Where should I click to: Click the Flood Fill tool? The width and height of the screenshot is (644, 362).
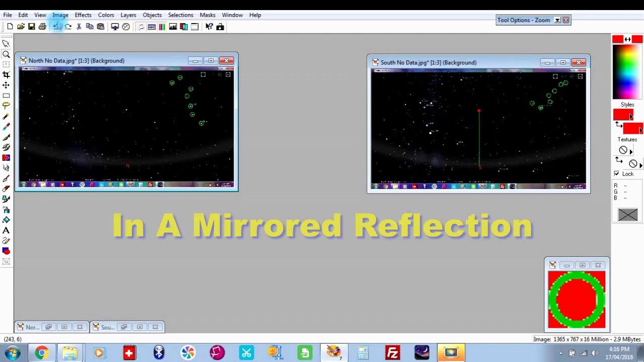6,220
